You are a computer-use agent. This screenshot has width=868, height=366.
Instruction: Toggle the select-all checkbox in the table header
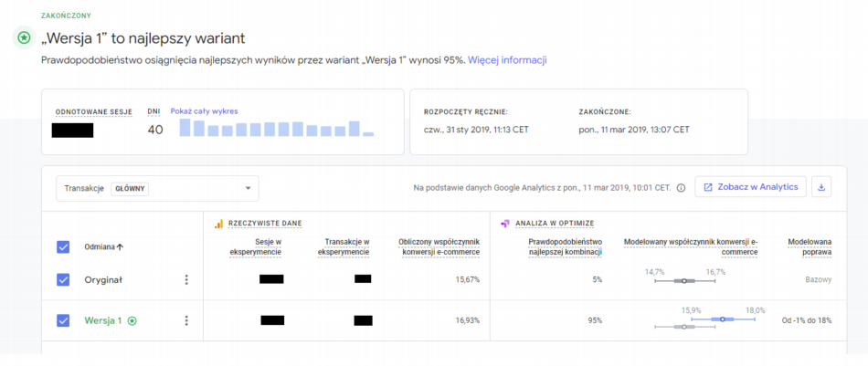coord(63,246)
